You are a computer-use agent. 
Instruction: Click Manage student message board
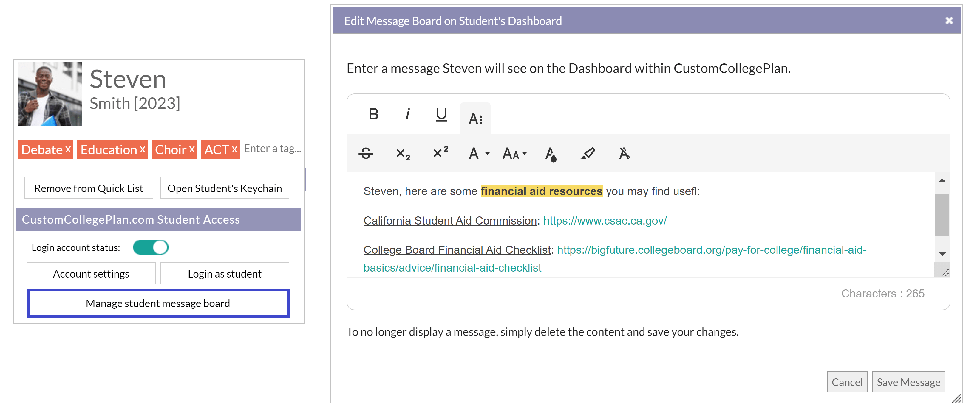pyautogui.click(x=158, y=303)
